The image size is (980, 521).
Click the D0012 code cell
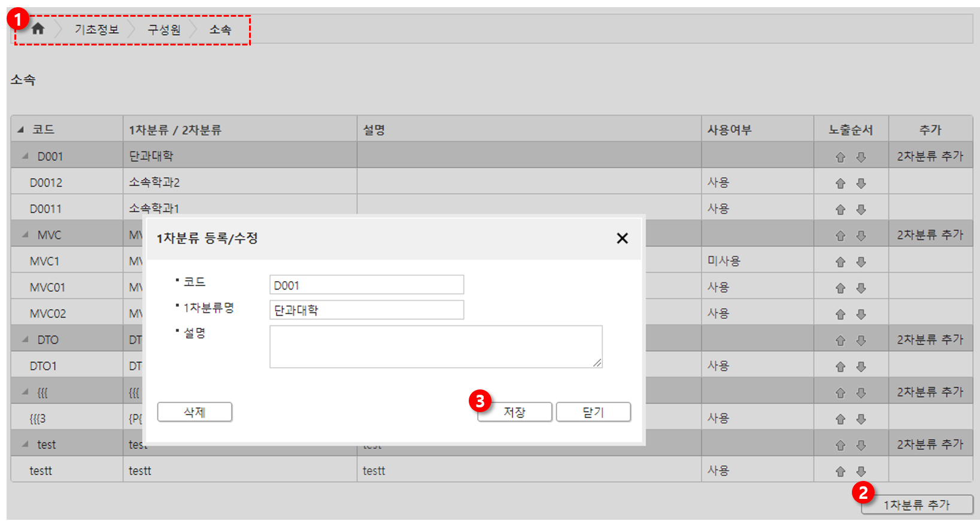tap(66, 182)
